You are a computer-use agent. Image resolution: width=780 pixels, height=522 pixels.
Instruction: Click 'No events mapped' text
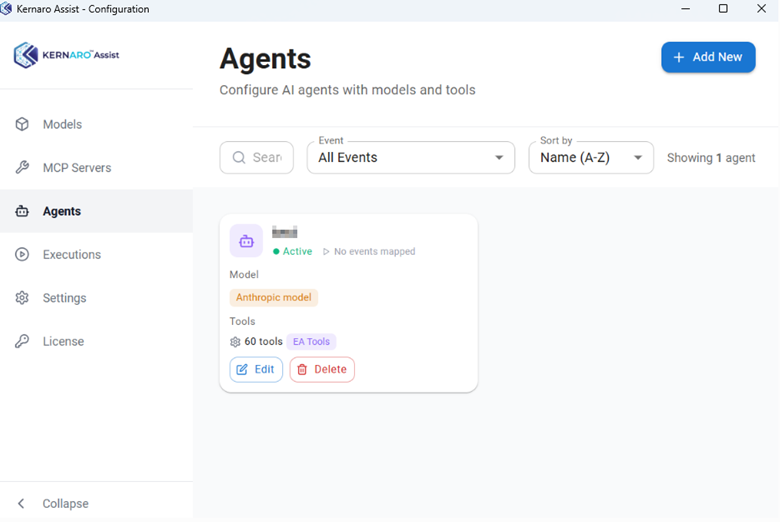[375, 252]
